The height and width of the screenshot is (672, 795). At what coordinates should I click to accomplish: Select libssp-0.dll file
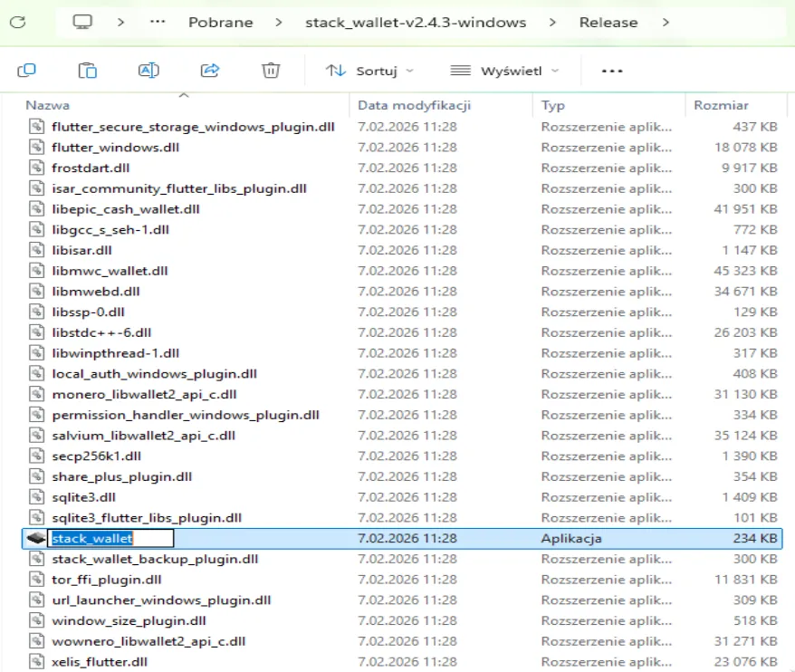click(x=88, y=312)
